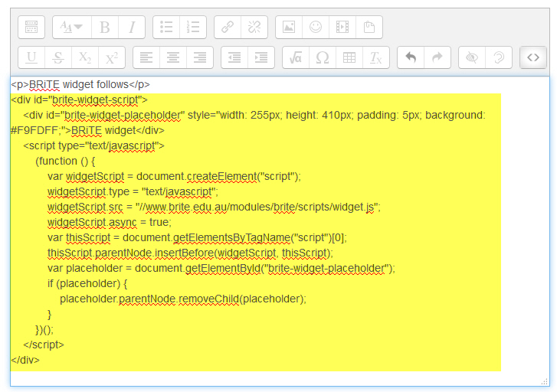
Task: Click the 'placeholder.parentNode.removeChild' line
Action: [183, 299]
